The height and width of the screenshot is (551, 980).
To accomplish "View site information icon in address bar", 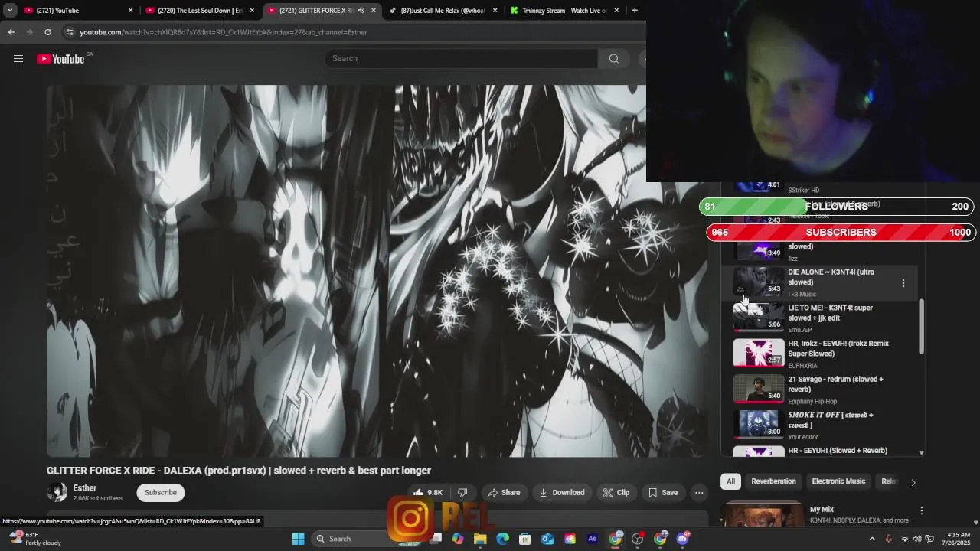I will pyautogui.click(x=70, y=32).
